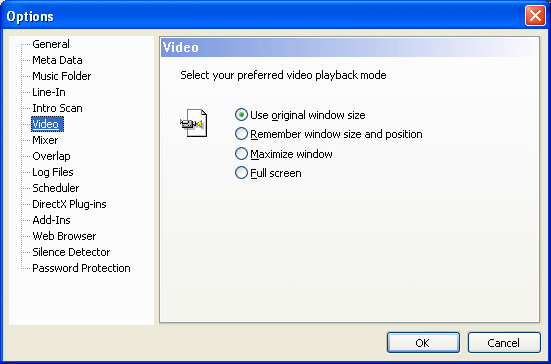The height and width of the screenshot is (364, 551).
Task: Dismiss dialog with the Cancel button
Action: [x=504, y=343]
